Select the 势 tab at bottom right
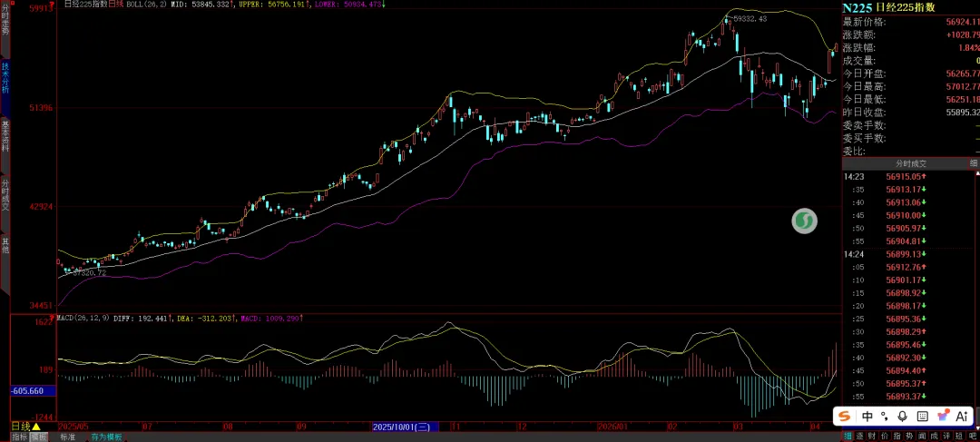 pyautogui.click(x=911, y=436)
